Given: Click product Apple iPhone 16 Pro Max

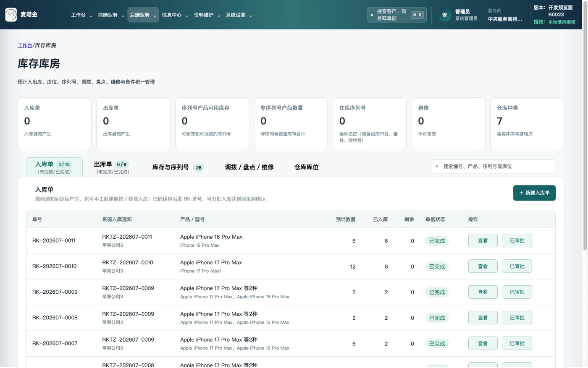Looking at the screenshot, I should [211, 237].
